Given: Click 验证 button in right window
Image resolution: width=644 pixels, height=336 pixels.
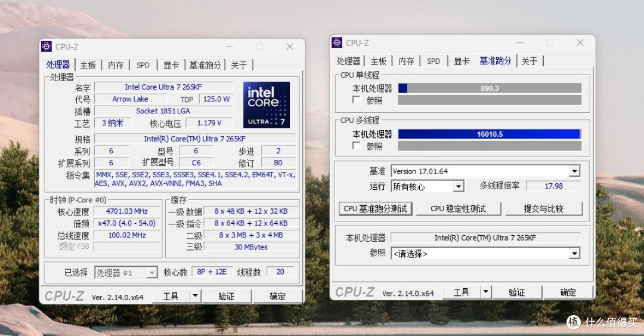Looking at the screenshot, I should coord(516,292).
